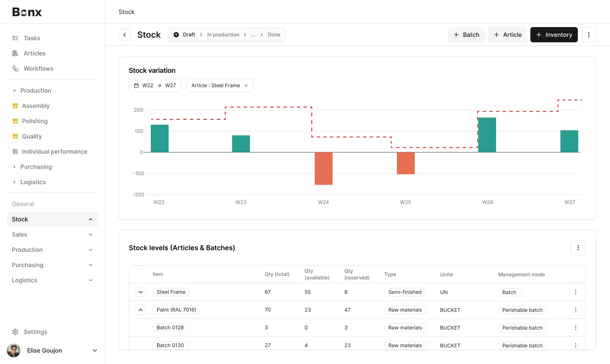The image size is (610, 364).
Task: Collapse the Production tree group
Action: [14, 91]
